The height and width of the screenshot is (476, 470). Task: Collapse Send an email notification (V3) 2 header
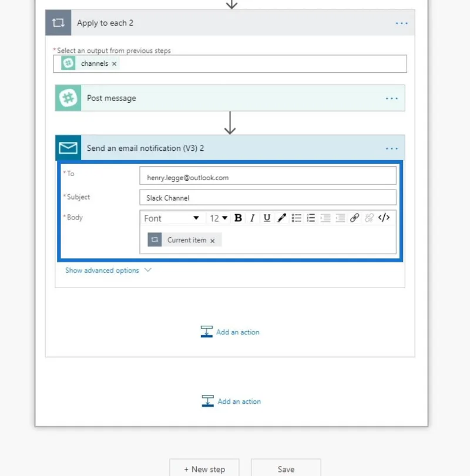click(x=230, y=148)
